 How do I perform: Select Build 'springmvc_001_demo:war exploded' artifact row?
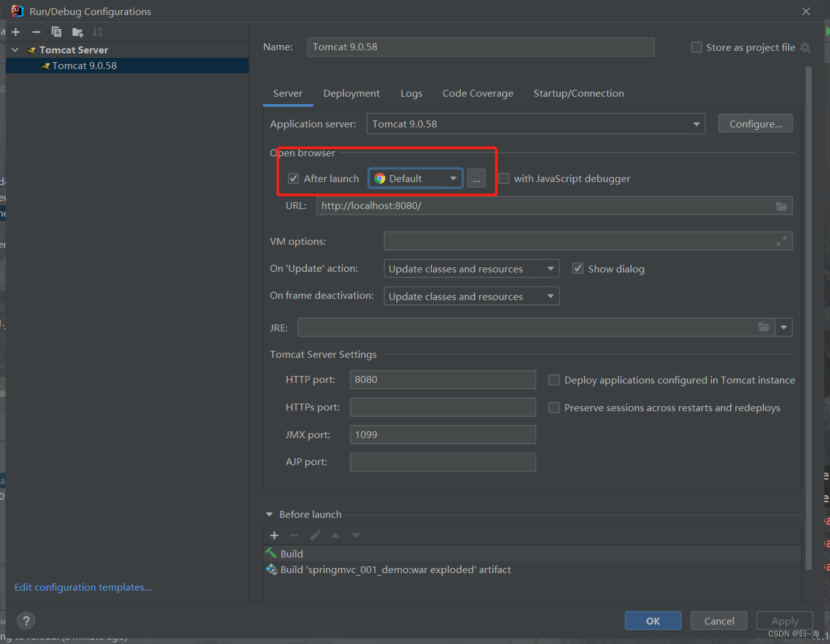[532, 569]
